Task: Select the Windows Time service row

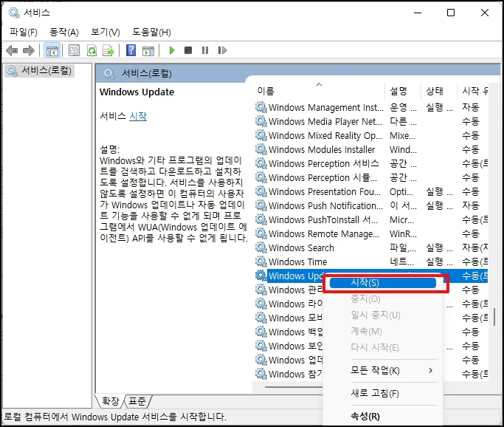Action: [371, 262]
